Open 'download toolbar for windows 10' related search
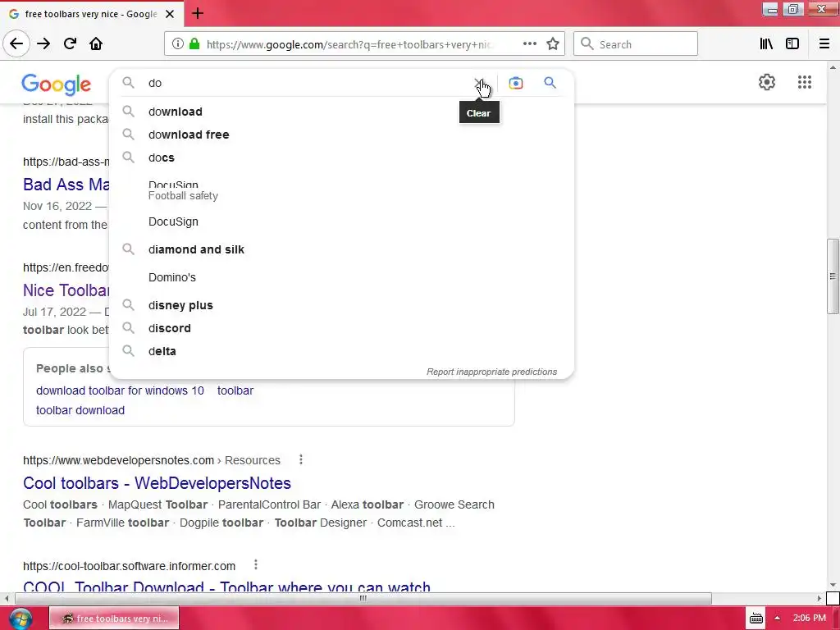This screenshot has height=630, width=840. click(120, 390)
